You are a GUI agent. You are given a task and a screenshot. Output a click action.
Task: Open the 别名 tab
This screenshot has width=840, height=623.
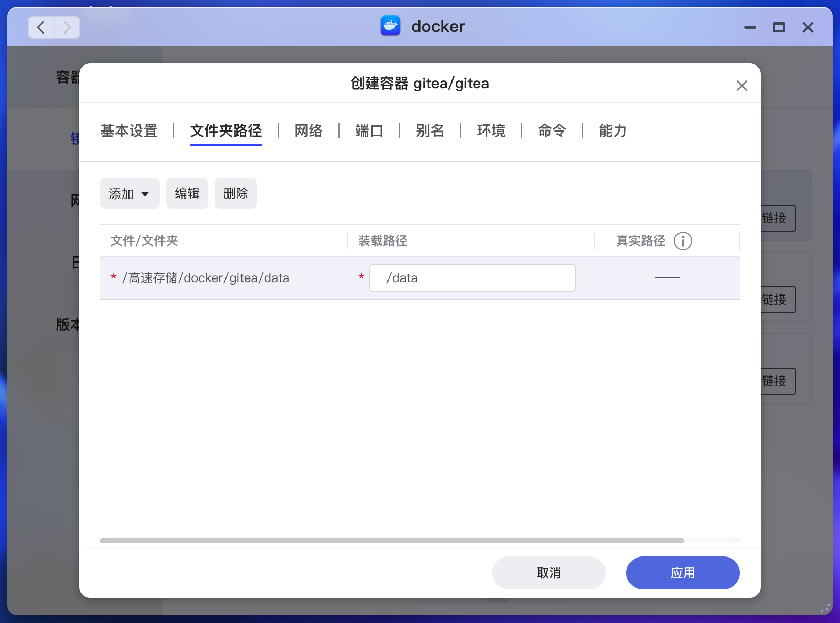pyautogui.click(x=430, y=131)
